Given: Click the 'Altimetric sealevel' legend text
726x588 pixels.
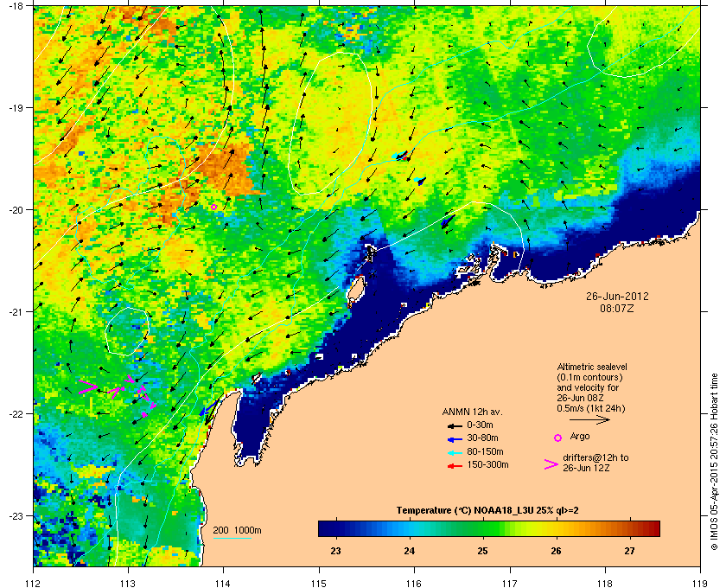Looking at the screenshot, I should click(592, 367).
